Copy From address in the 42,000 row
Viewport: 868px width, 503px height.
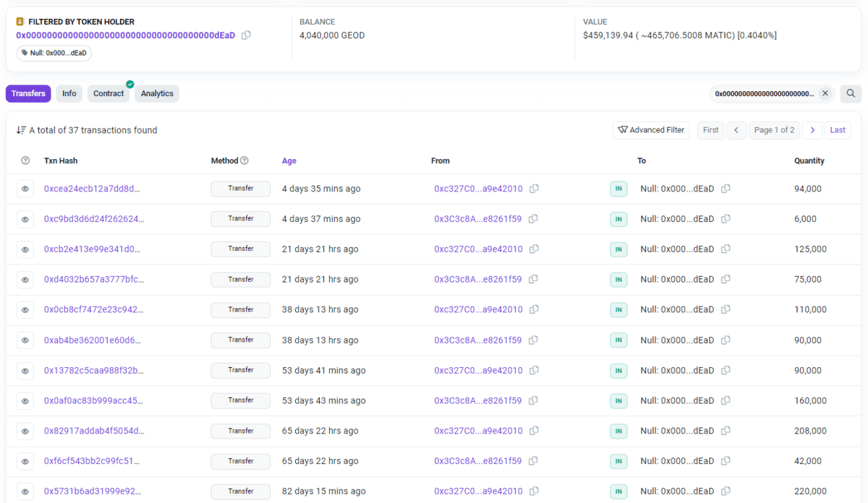[x=533, y=462]
